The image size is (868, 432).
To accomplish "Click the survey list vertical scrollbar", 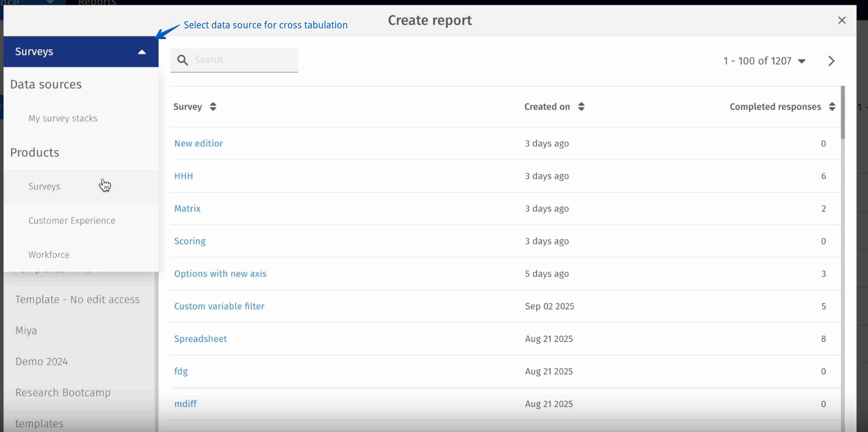I will coord(842,113).
